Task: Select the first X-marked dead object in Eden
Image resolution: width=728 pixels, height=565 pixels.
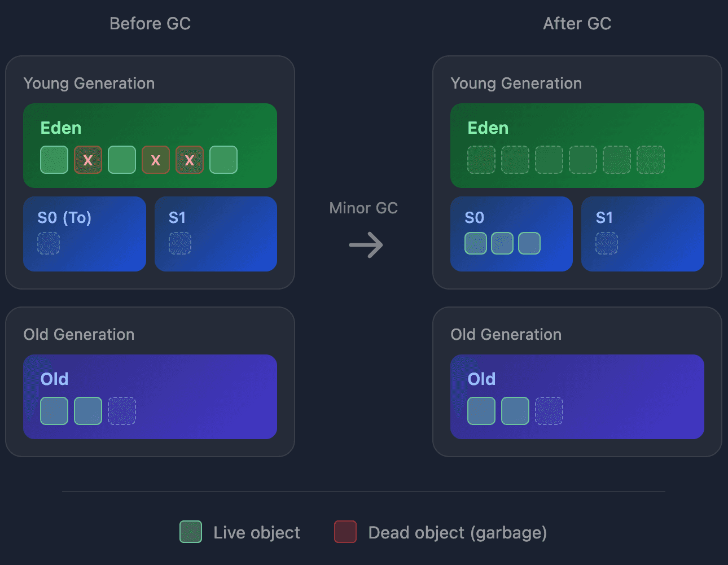Action: tap(88, 160)
